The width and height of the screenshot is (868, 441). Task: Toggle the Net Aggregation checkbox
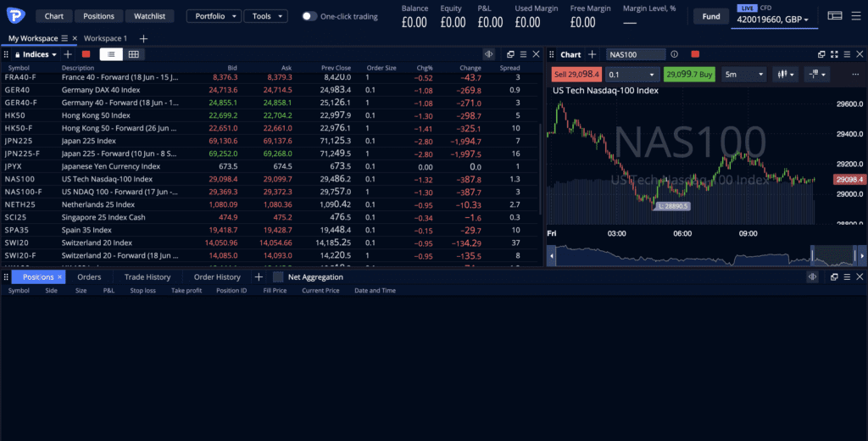278,277
